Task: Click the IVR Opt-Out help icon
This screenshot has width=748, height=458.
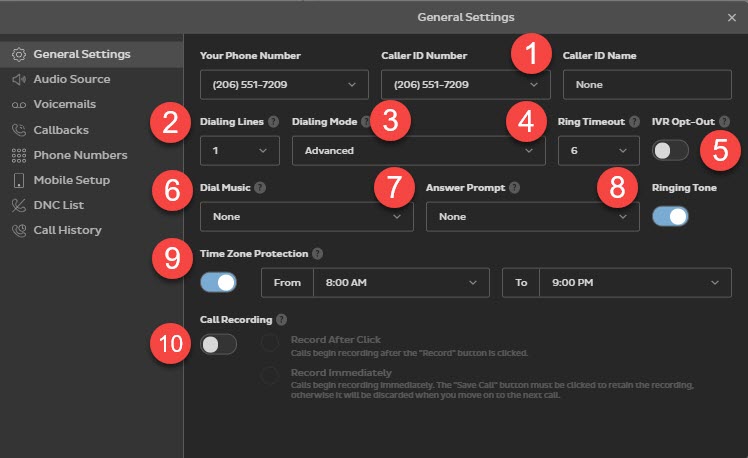Action: tap(724, 122)
